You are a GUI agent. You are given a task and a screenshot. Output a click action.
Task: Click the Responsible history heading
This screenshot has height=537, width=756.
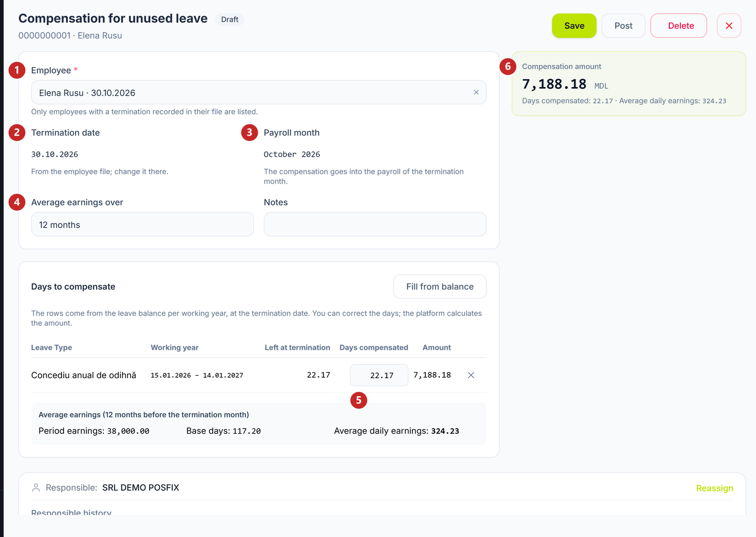(x=71, y=512)
